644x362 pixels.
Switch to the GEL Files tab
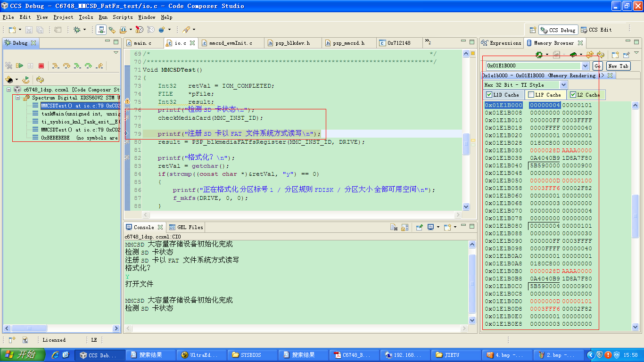186,227
